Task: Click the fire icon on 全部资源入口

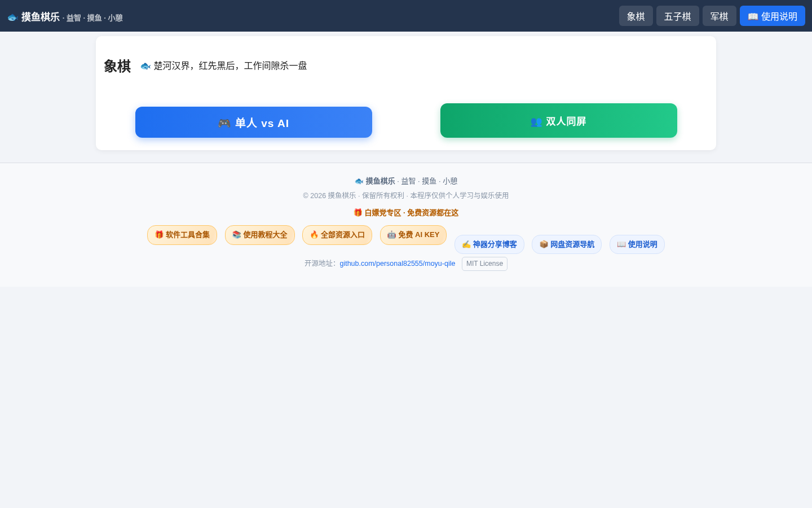Action: (314, 235)
